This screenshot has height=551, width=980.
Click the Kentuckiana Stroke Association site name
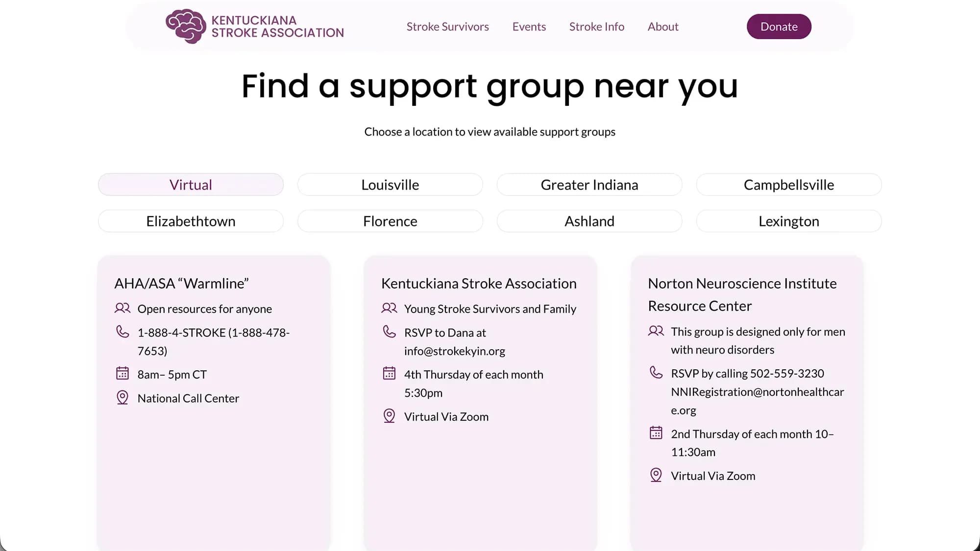click(x=277, y=26)
